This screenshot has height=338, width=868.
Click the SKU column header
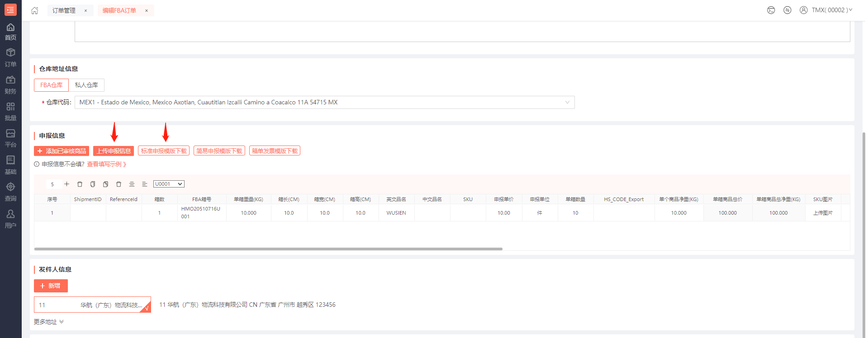click(468, 199)
